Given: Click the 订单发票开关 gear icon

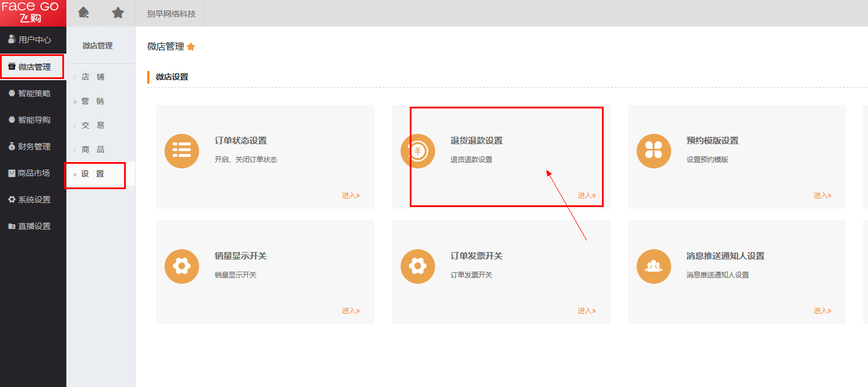Looking at the screenshot, I should pyautogui.click(x=418, y=266).
